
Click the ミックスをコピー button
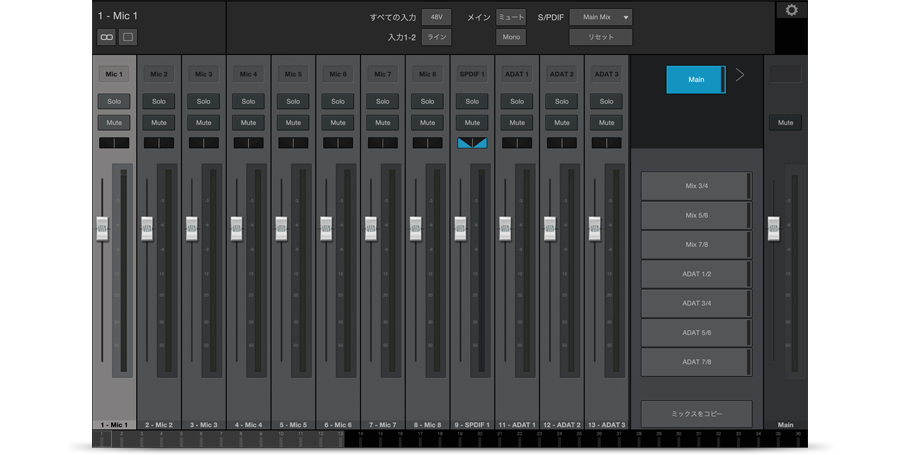coord(696,414)
